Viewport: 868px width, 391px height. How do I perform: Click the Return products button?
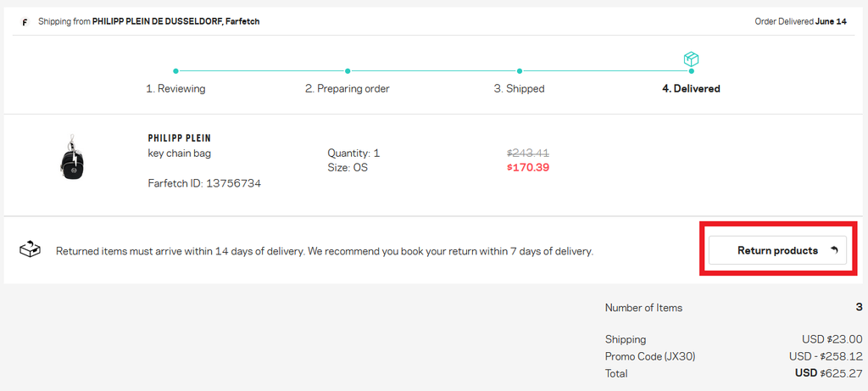tap(778, 250)
